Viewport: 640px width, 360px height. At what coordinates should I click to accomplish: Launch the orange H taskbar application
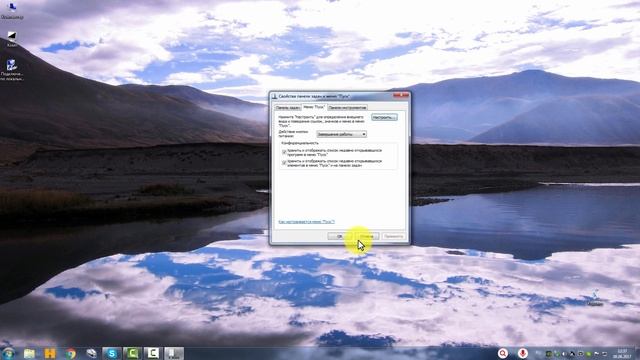(50, 353)
